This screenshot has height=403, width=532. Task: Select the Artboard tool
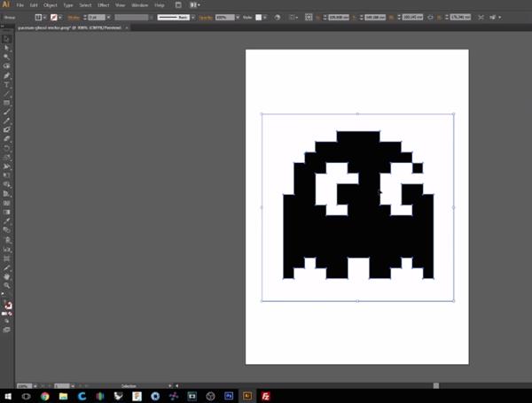(x=6, y=259)
